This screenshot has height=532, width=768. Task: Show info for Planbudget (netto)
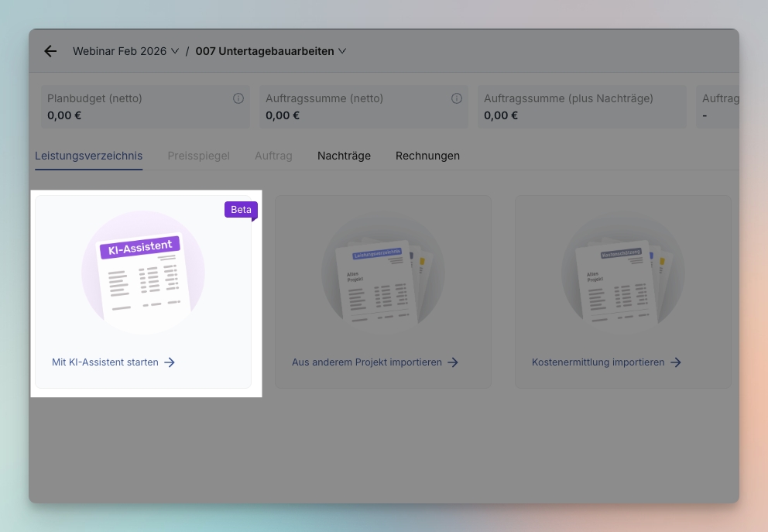point(238,98)
